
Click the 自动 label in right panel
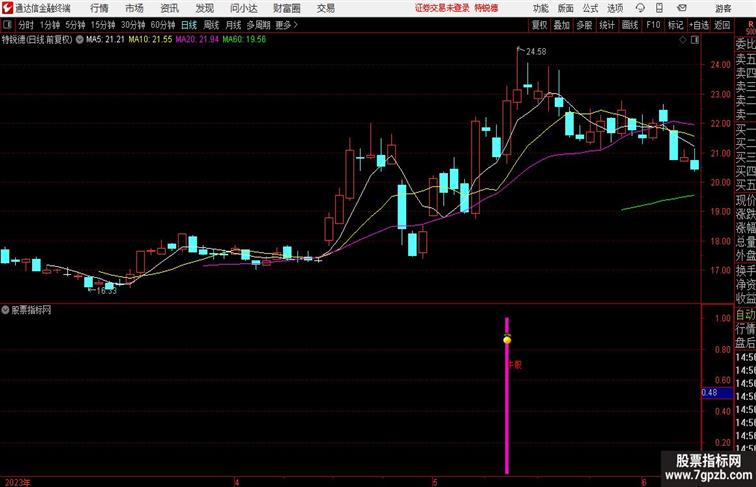coord(745,315)
